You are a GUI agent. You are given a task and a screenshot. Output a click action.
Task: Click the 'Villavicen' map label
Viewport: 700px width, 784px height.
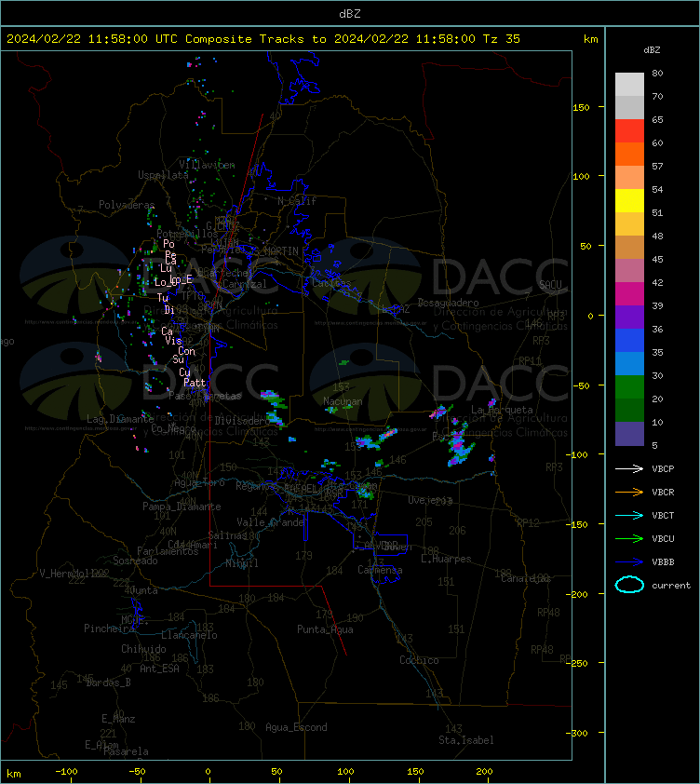click(207, 165)
